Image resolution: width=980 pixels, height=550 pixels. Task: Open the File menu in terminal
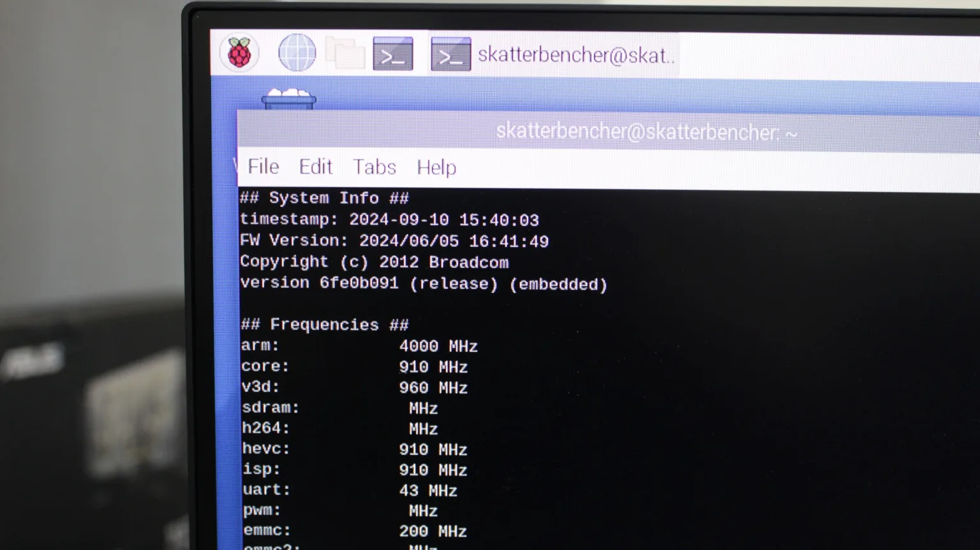coord(264,167)
